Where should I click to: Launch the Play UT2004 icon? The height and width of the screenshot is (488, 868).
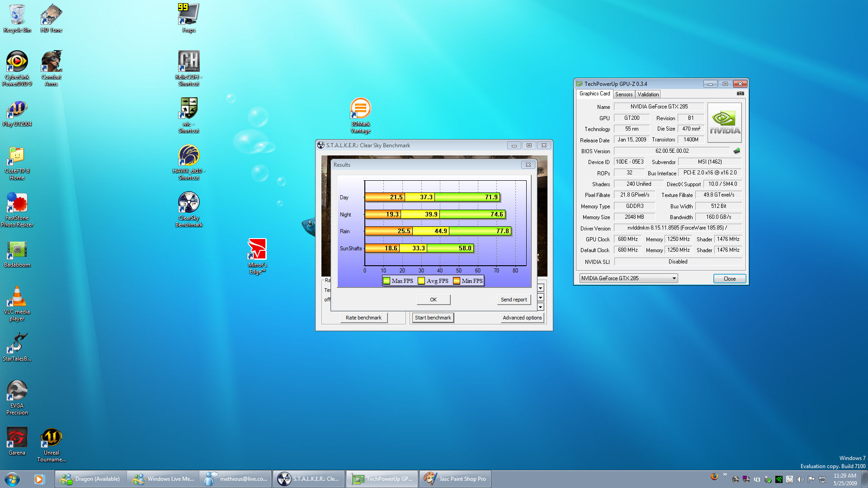point(17,113)
